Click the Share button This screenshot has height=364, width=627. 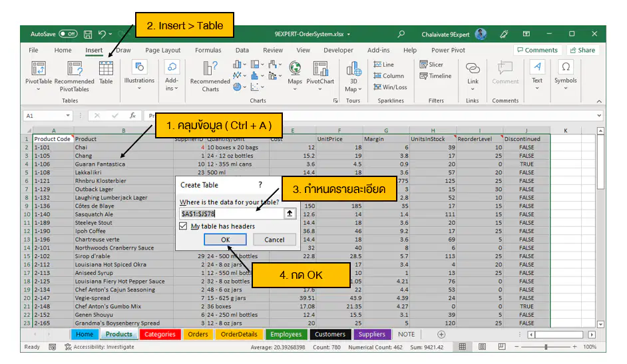pyautogui.click(x=582, y=50)
